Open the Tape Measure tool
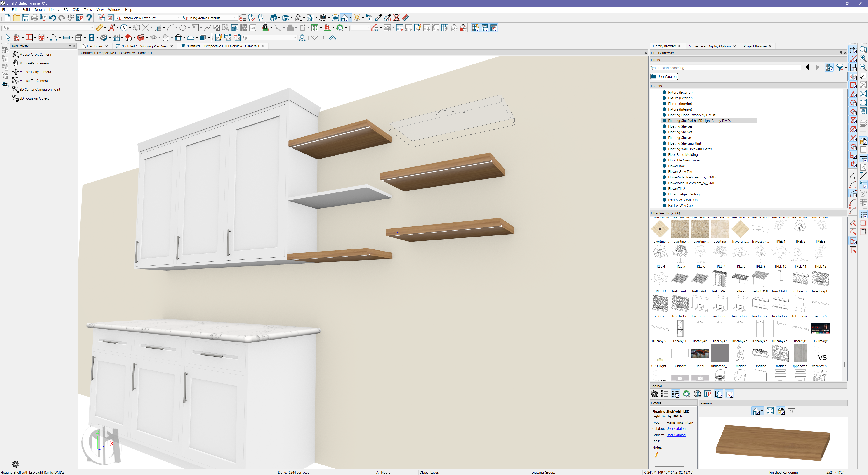This screenshot has width=868, height=475. pyautogui.click(x=99, y=28)
